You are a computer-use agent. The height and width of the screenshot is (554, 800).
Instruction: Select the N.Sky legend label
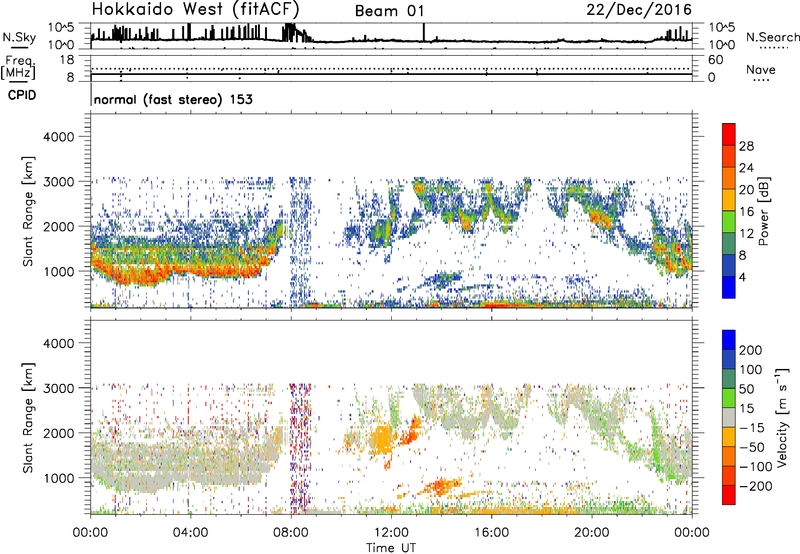coord(19,37)
